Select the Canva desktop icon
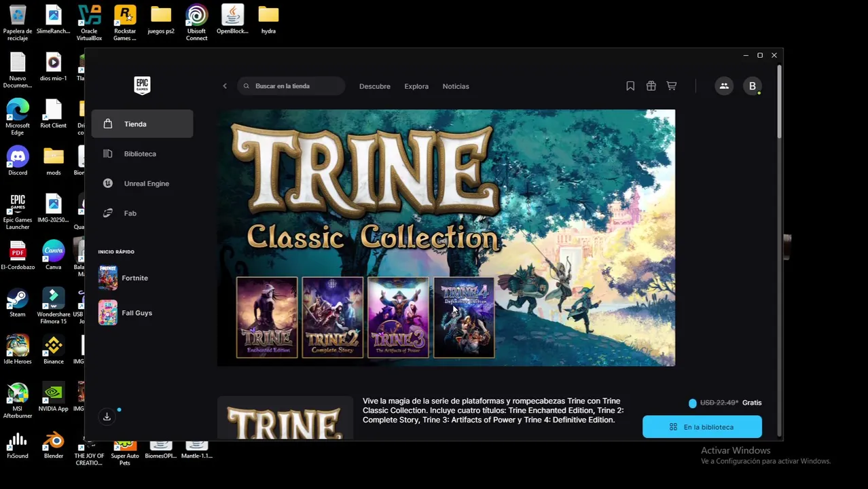The height and width of the screenshot is (489, 868). (53, 255)
